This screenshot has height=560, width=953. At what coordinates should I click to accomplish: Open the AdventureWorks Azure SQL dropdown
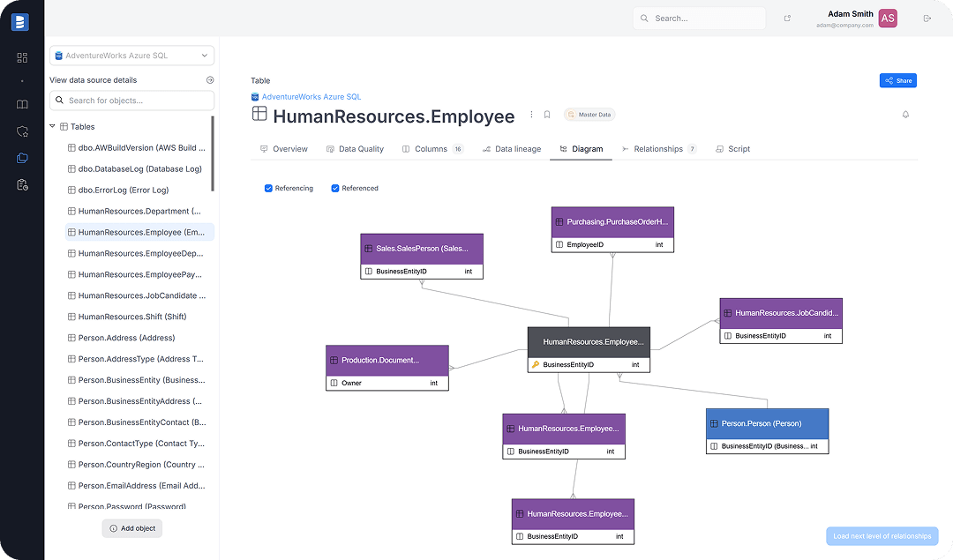point(131,56)
